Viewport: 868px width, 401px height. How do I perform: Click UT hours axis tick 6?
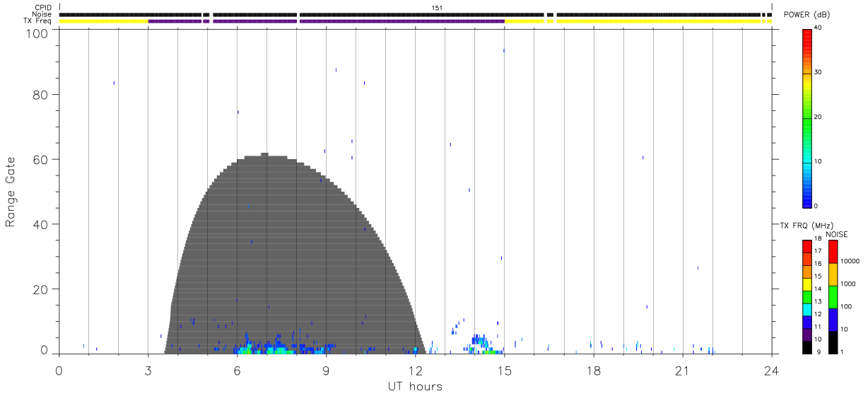[x=237, y=371]
